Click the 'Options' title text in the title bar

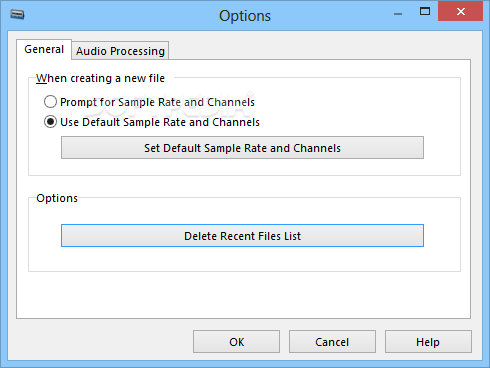[x=245, y=16]
